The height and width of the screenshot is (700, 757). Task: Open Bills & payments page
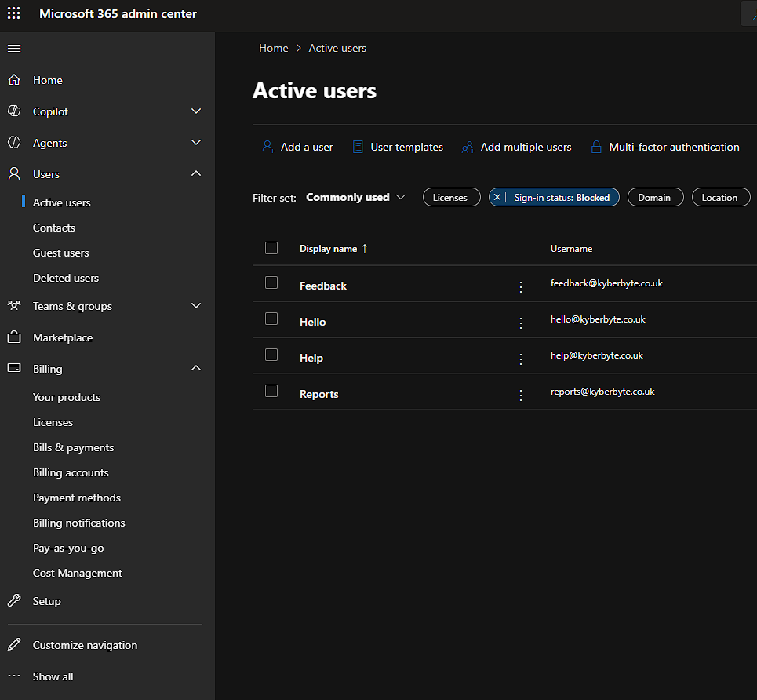pos(74,447)
